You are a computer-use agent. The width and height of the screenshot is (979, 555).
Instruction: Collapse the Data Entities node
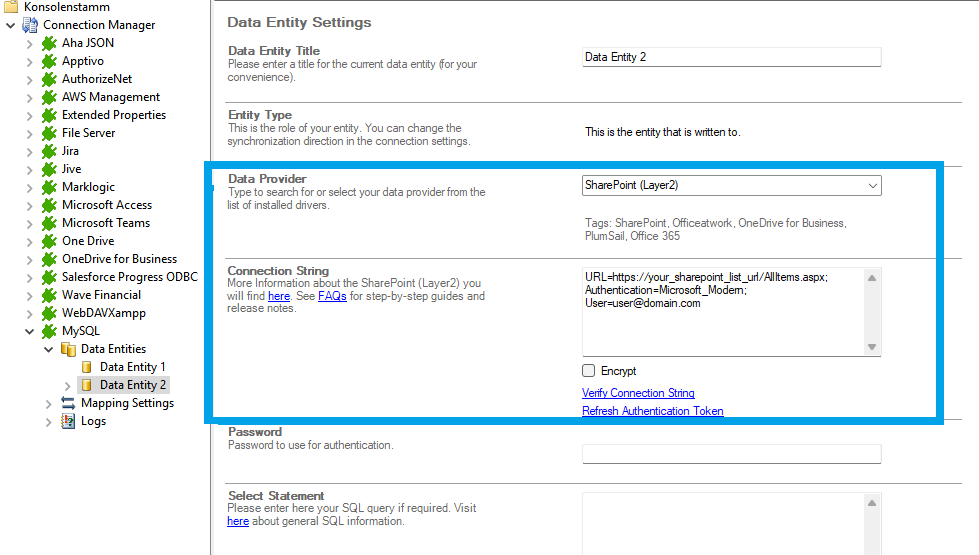(48, 350)
